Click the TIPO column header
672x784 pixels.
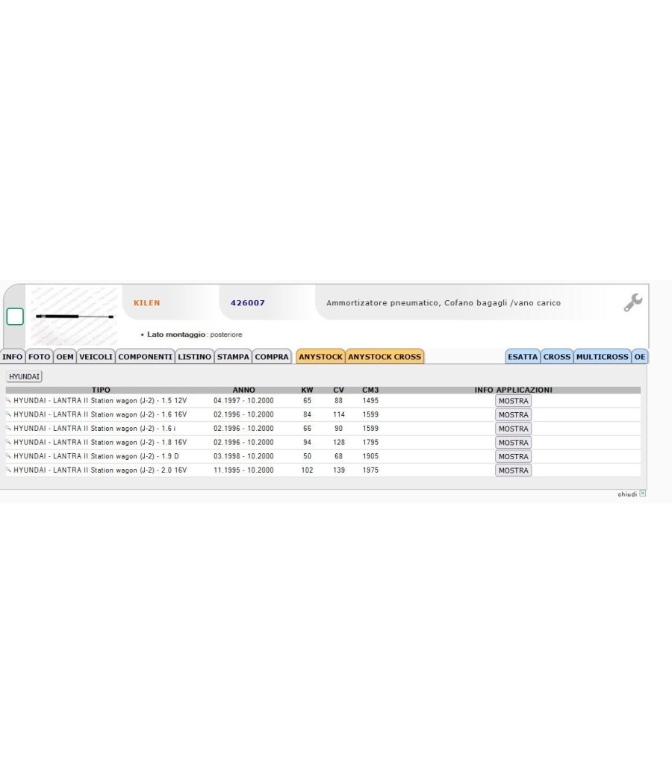101,390
